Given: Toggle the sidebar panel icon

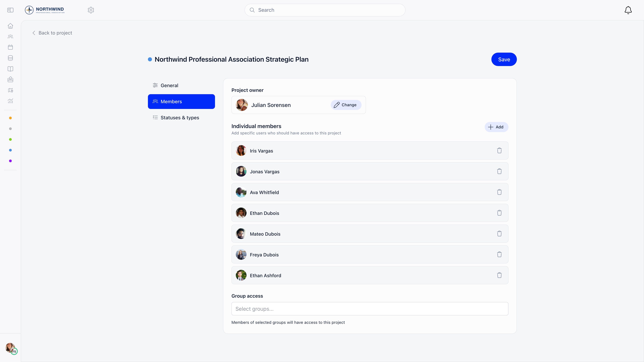Looking at the screenshot, I should click(x=10, y=10).
